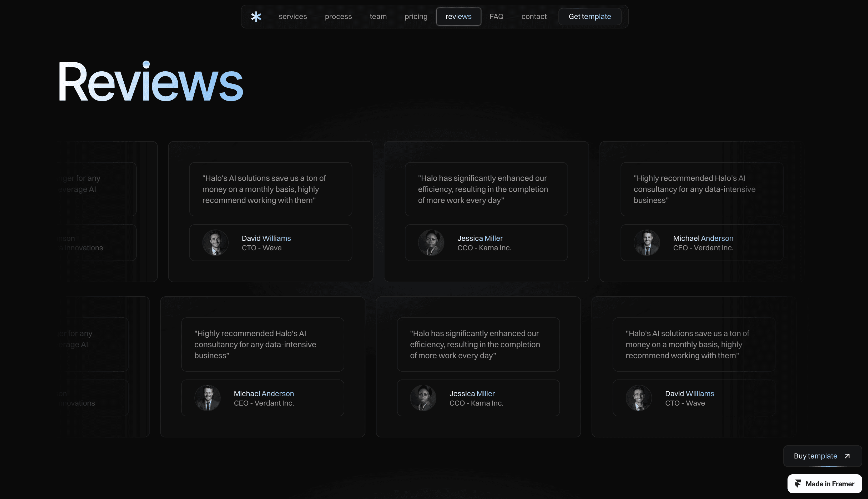Click David Williams avatar in bottom row
This screenshot has width=868, height=499.
point(639,398)
